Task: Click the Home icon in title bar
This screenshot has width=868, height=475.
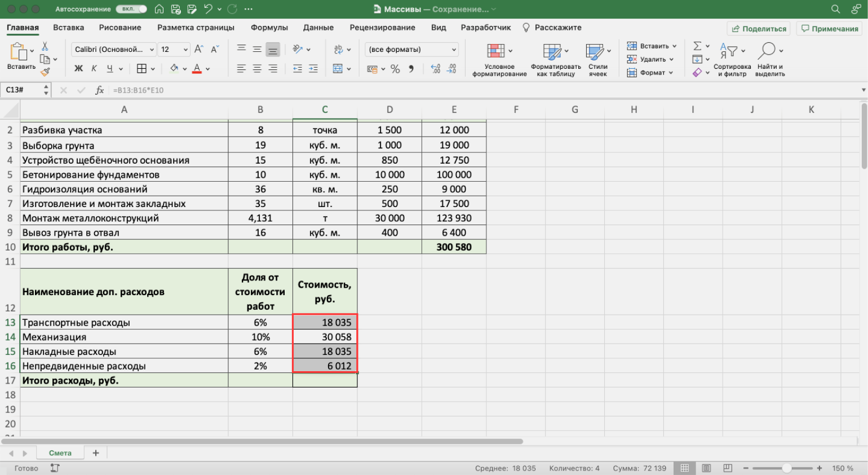Action: (x=159, y=9)
